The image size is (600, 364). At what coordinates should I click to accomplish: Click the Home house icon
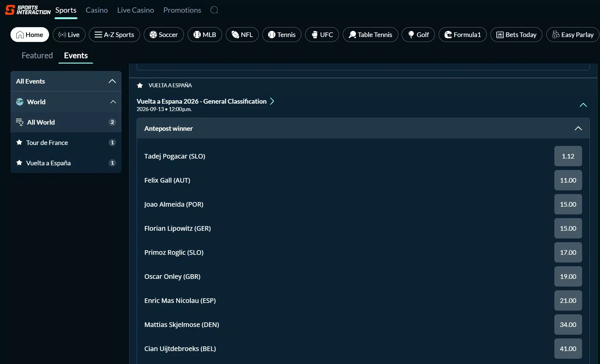tap(20, 35)
